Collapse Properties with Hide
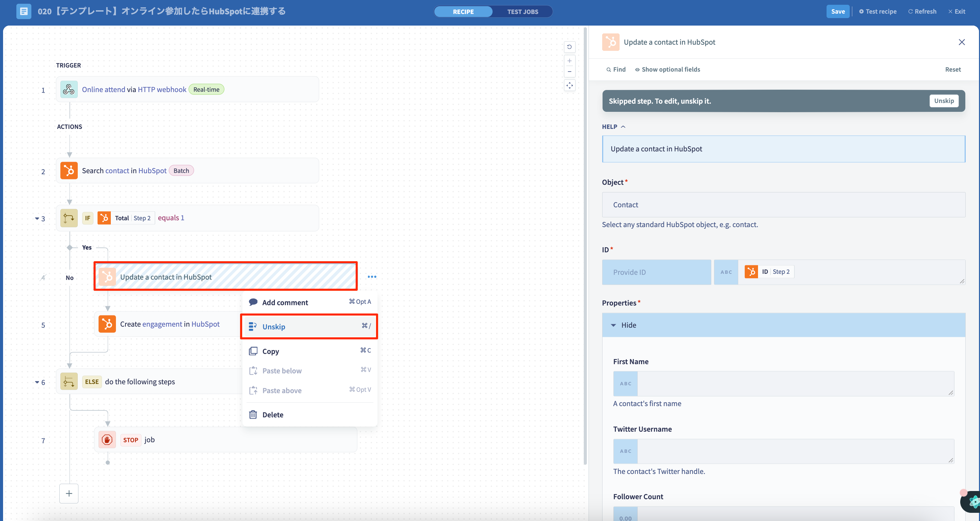This screenshot has width=980, height=521. click(x=783, y=325)
